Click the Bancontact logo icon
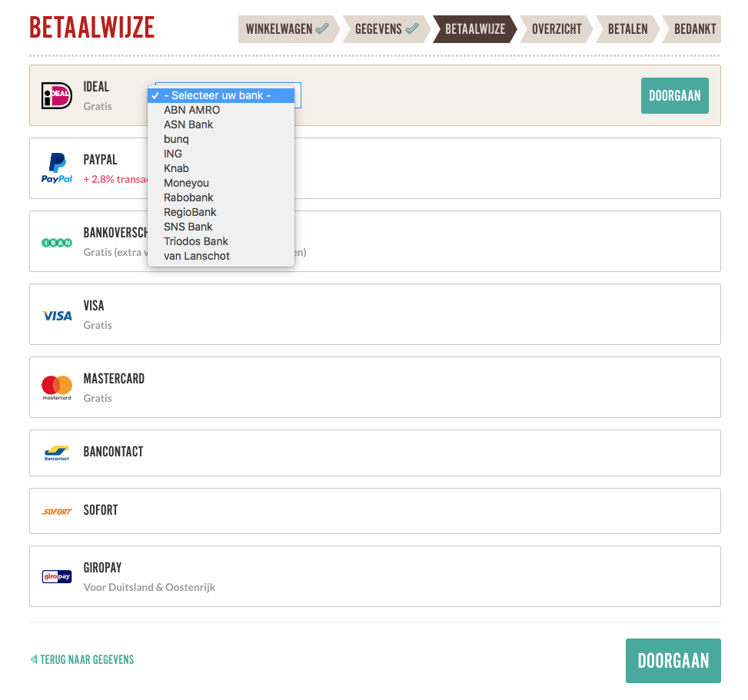The height and width of the screenshot is (700, 748). (57, 453)
